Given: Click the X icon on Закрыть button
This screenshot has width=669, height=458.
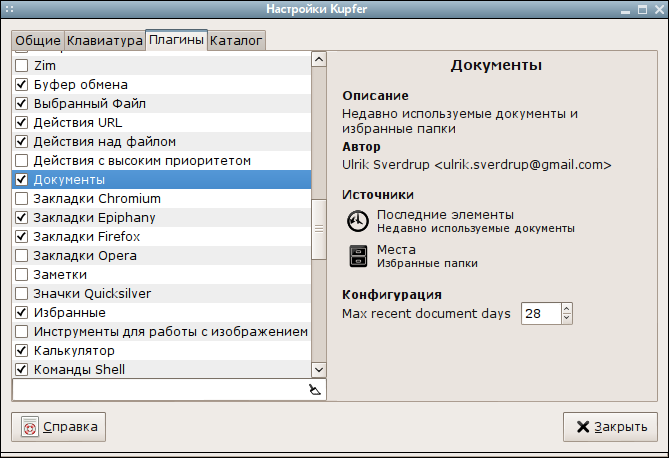Looking at the screenshot, I should click(x=583, y=426).
